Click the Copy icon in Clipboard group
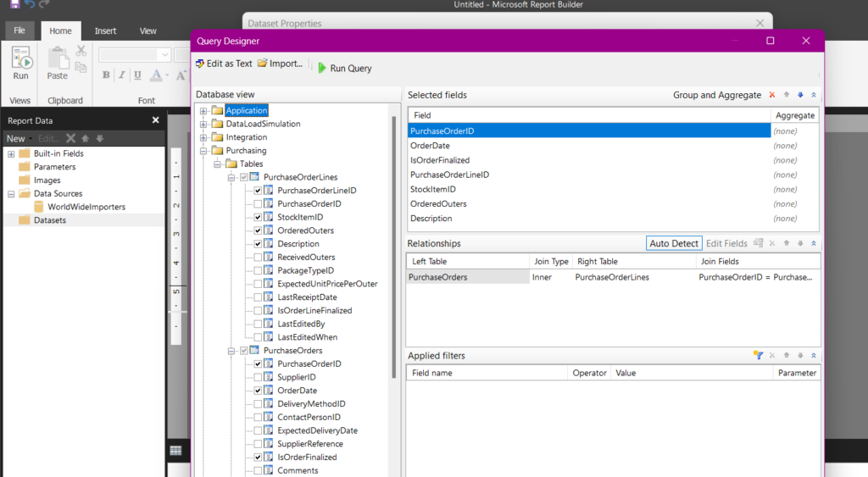 81,68
